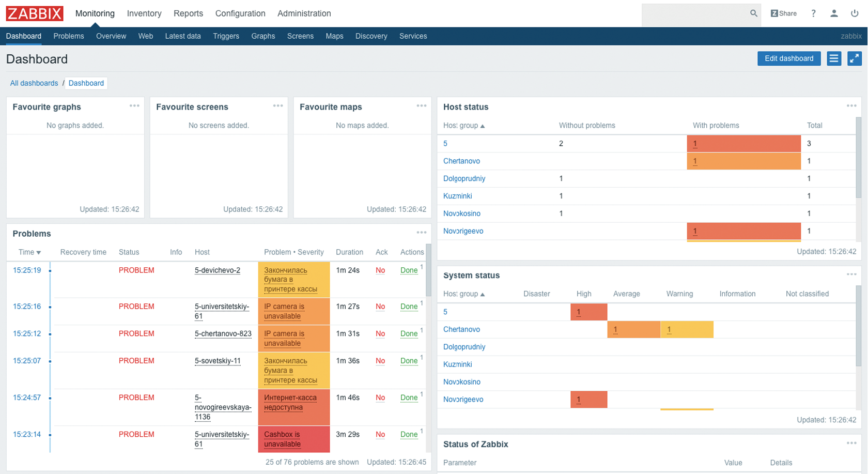The image size is (868, 474).
Task: Click Chertanovo yellow Warning count cell
Action: (x=687, y=330)
